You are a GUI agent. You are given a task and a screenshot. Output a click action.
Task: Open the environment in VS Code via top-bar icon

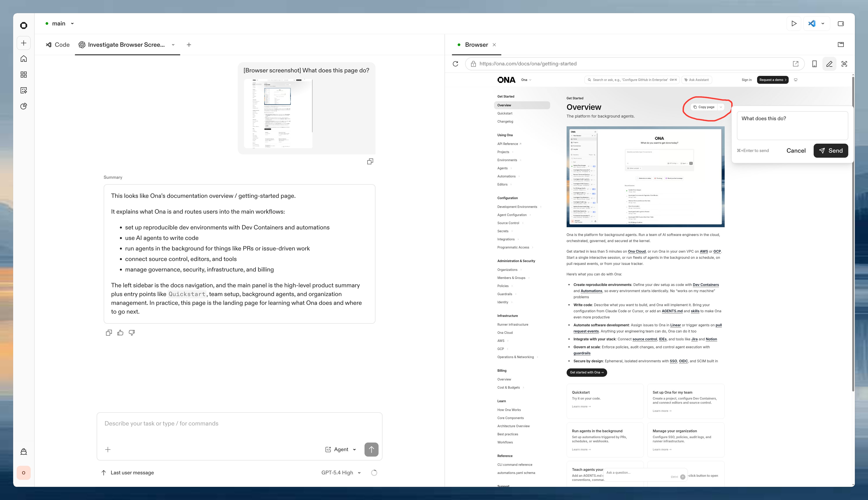[x=812, y=23]
